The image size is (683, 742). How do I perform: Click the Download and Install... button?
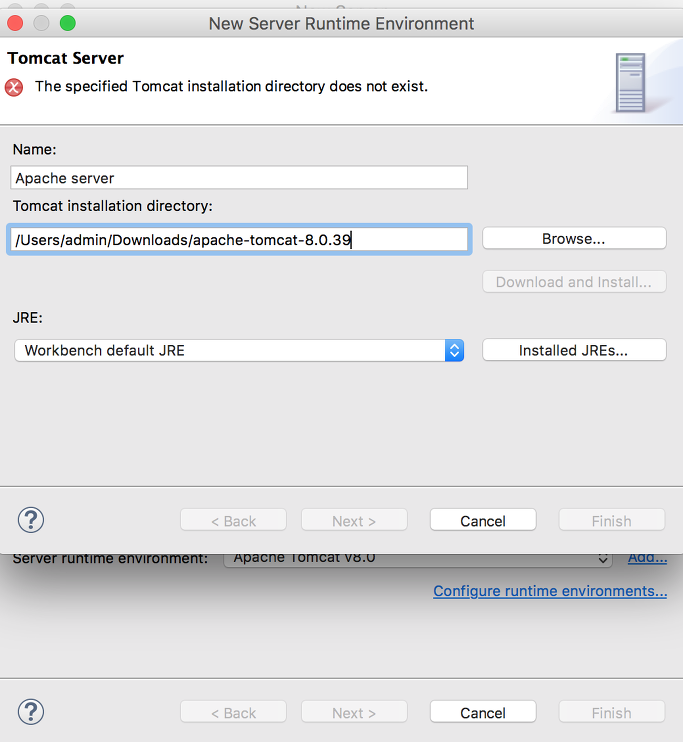(x=574, y=282)
